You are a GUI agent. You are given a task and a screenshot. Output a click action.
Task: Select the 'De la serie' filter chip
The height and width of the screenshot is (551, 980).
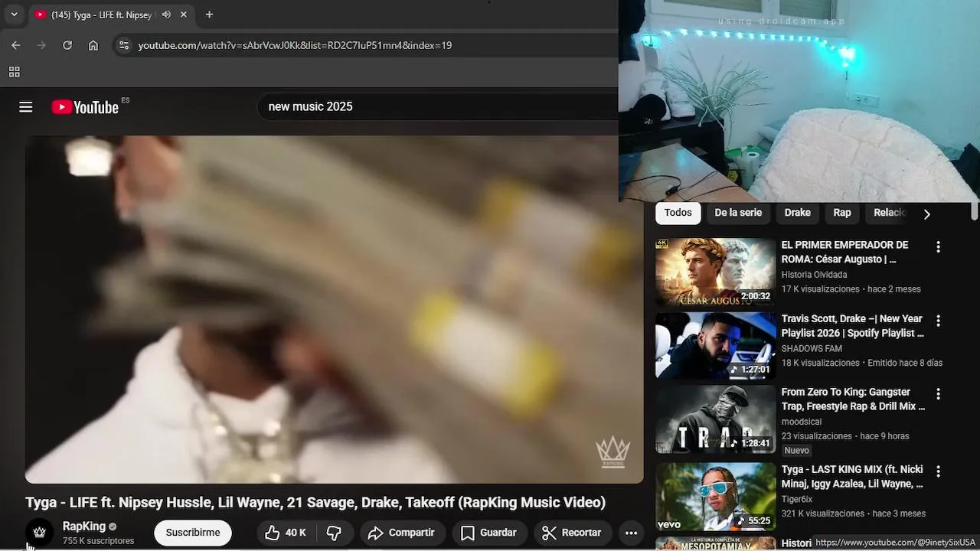coord(738,213)
